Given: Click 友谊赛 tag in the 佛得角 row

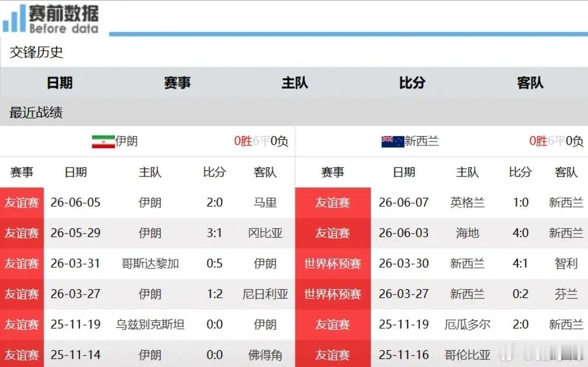Looking at the screenshot, I should [x=21, y=354].
